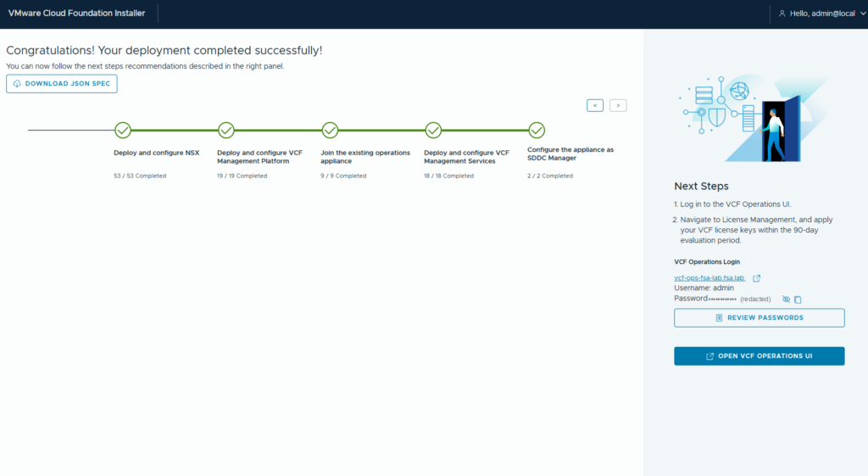Click external link icon beside VCF Operations URL
The image size is (868, 476).
(x=757, y=278)
